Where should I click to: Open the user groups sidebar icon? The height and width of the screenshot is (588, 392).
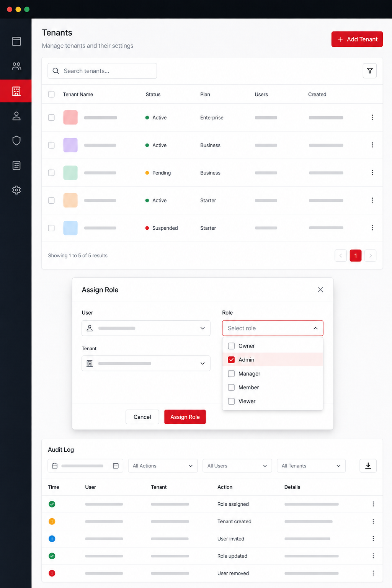pyautogui.click(x=16, y=66)
